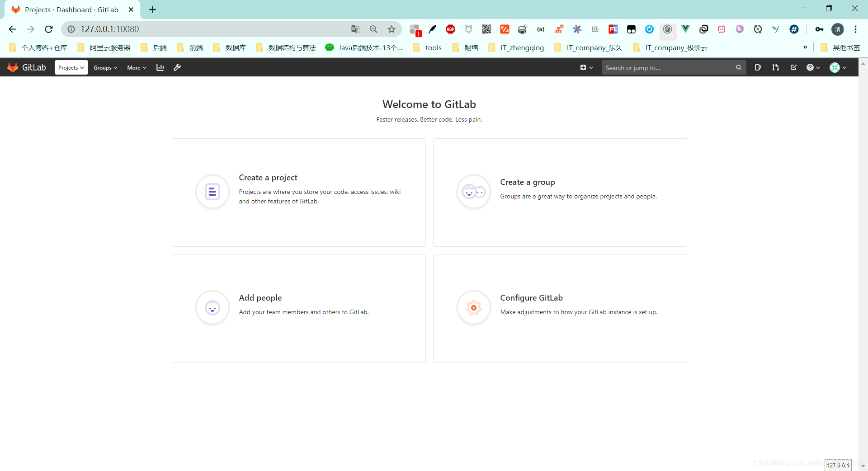This screenshot has width=868, height=471.
Task: Click the Create a project document icon
Action: pyautogui.click(x=212, y=192)
